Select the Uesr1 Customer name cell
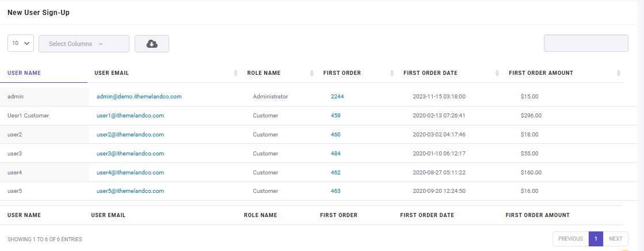 pos(44,116)
